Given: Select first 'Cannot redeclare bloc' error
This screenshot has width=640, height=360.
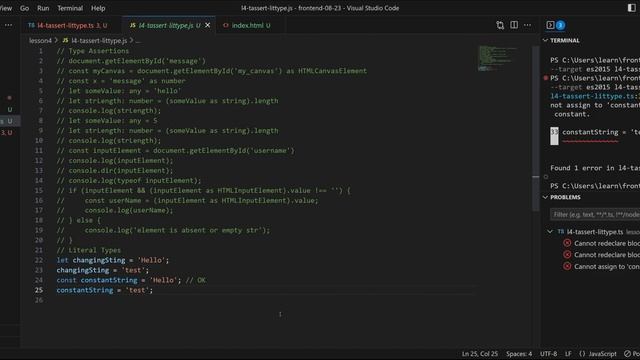Looking at the screenshot, I should [607, 243].
